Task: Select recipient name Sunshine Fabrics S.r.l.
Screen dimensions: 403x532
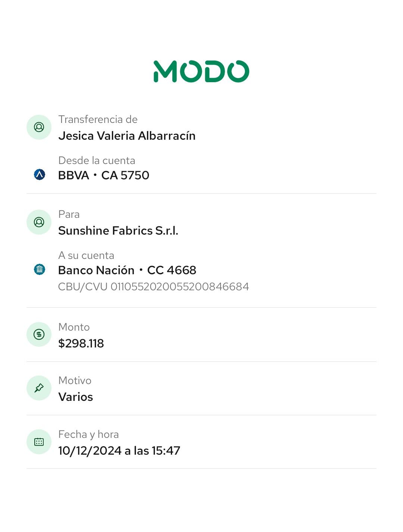Action: coord(118,231)
